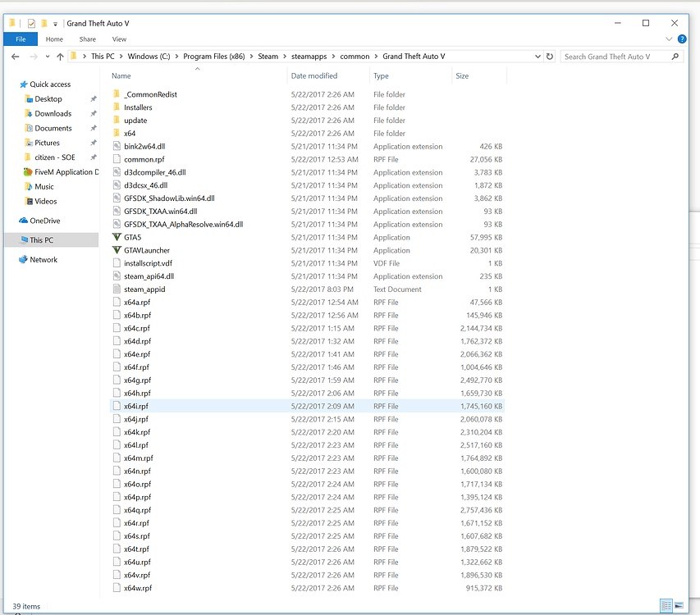Click the search magnifier icon
This screenshot has height=615, width=700.
[x=675, y=57]
